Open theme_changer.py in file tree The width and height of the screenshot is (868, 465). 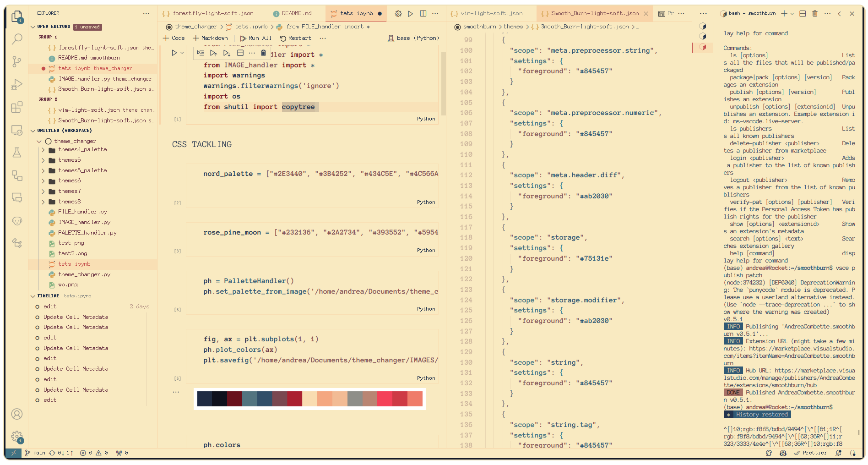point(84,274)
